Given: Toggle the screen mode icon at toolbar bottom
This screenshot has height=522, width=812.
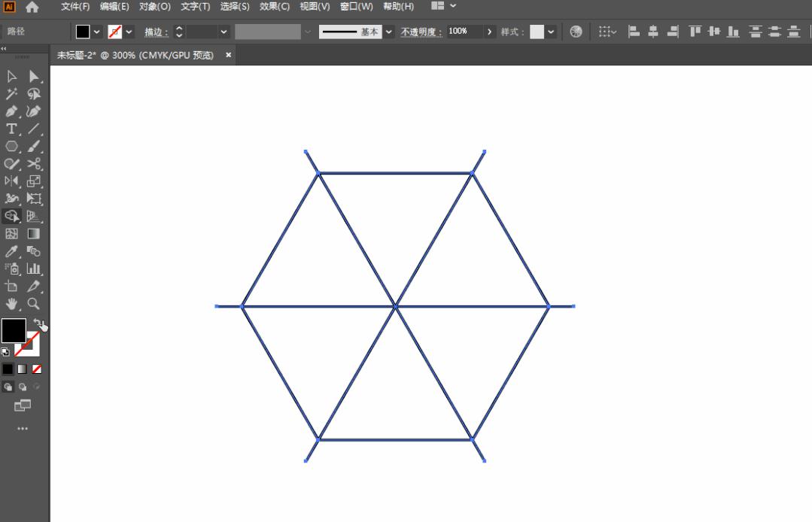Looking at the screenshot, I should (23, 406).
